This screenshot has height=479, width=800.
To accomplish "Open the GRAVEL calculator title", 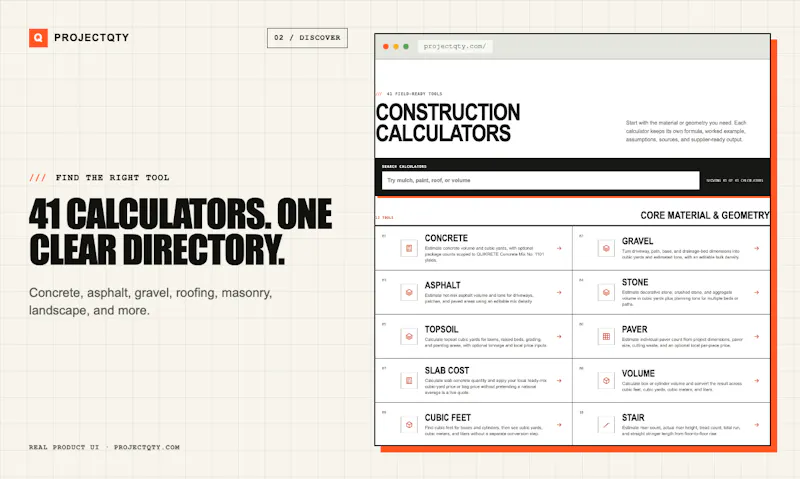I will (x=637, y=241).
